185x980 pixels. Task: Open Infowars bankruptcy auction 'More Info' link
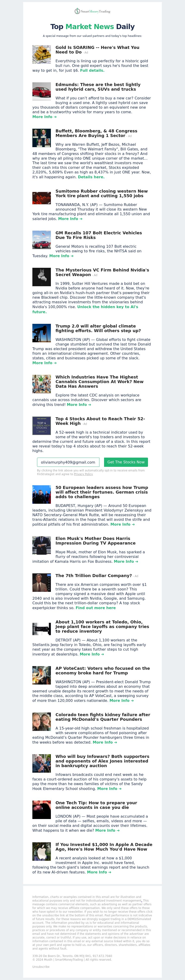point(109,789)
